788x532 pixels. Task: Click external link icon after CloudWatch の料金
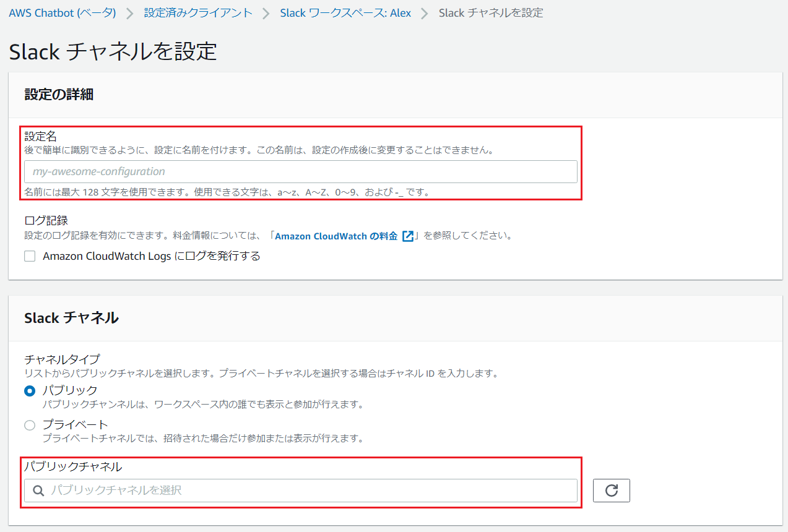[408, 236]
